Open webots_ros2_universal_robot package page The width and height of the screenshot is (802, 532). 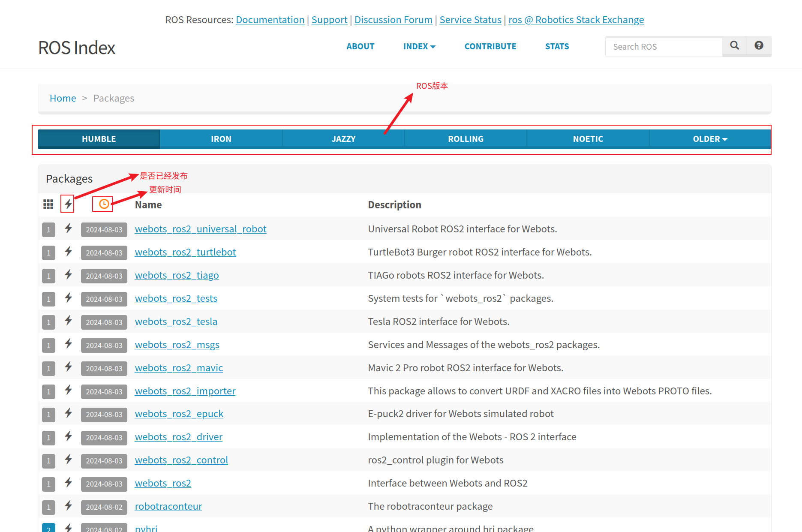coord(201,229)
